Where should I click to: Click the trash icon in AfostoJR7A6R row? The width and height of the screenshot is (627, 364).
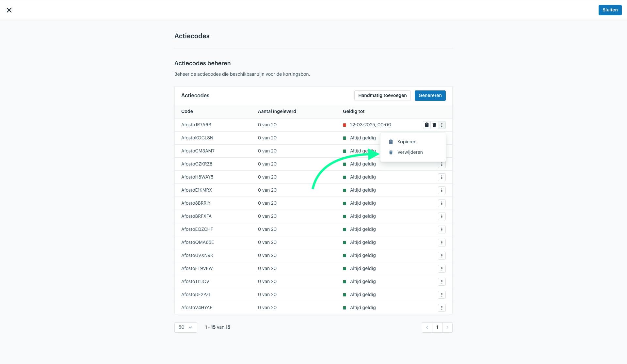pos(434,125)
